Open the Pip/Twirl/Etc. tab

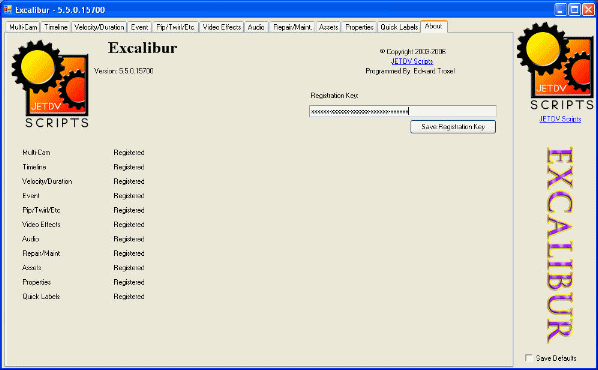tap(175, 27)
